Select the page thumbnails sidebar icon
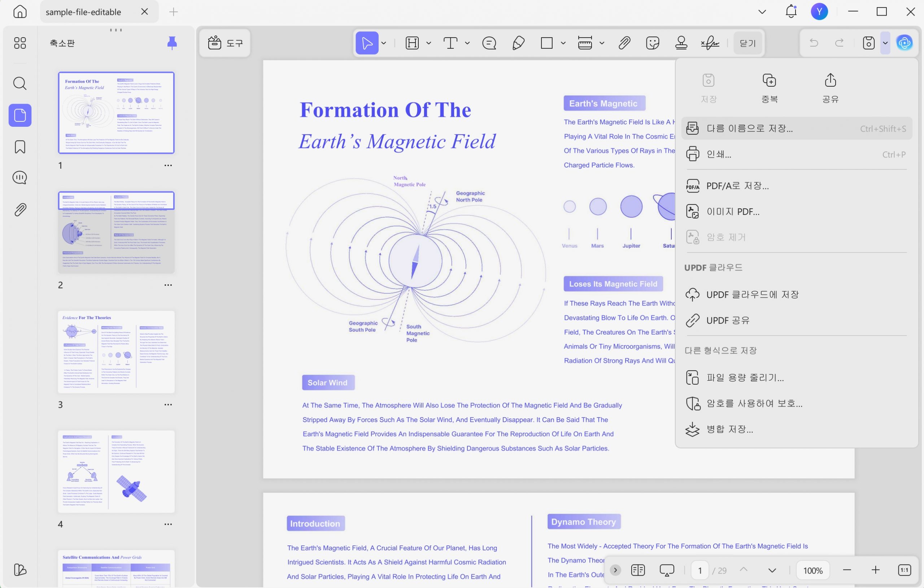The width and height of the screenshot is (924, 588). (20, 115)
